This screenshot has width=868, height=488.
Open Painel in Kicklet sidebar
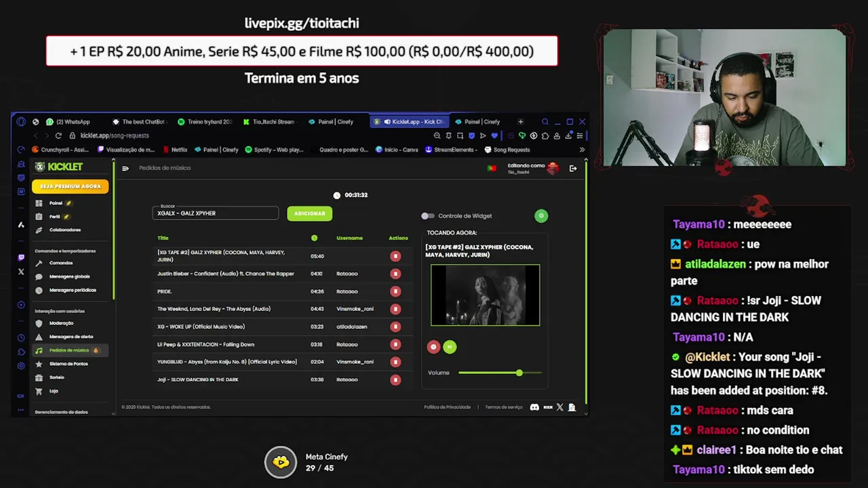tap(56, 203)
